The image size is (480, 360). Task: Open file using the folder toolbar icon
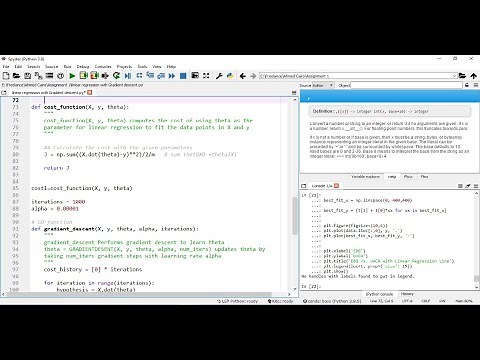pos(16,76)
